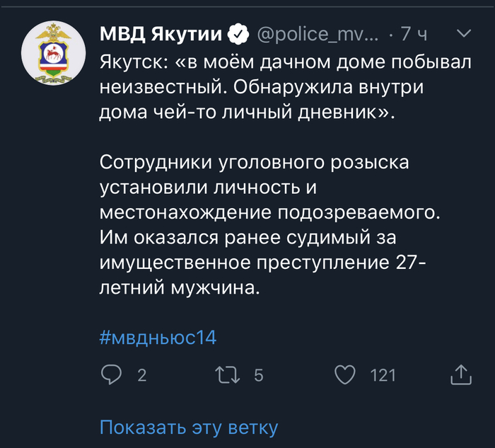Image resolution: width=495 pixels, height=448 pixels.
Task: Expand the tweet options chevron
Action: pyautogui.click(x=464, y=33)
